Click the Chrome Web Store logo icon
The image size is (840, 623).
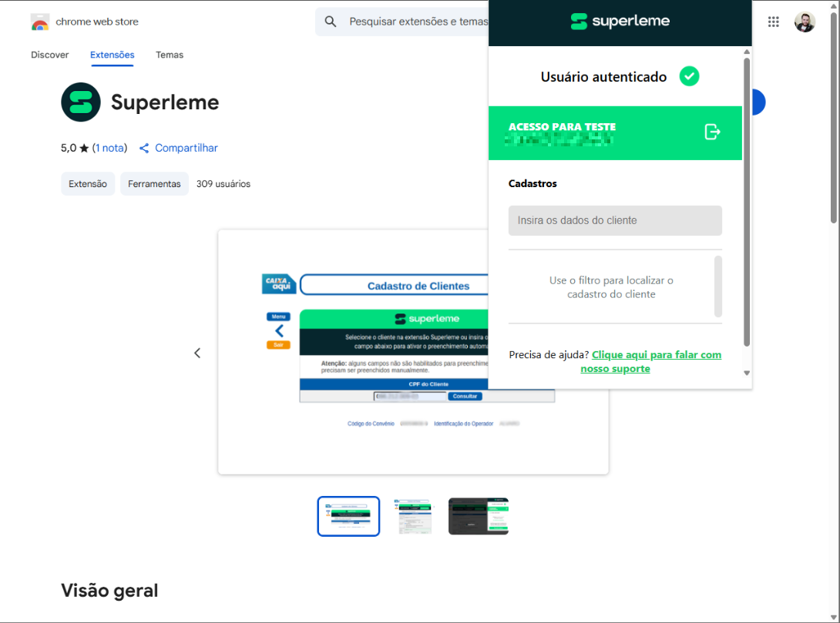pyautogui.click(x=39, y=22)
